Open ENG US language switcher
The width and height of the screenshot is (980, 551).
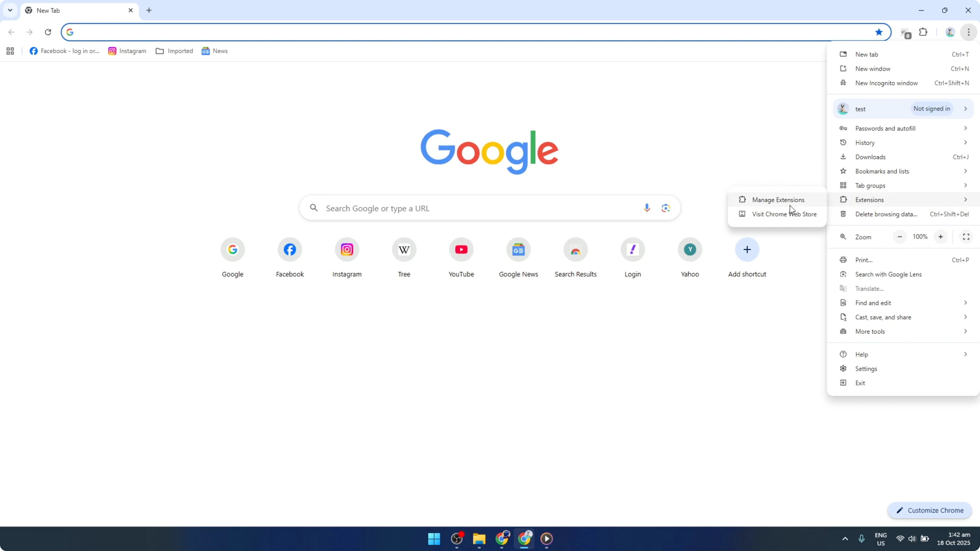pos(881,538)
